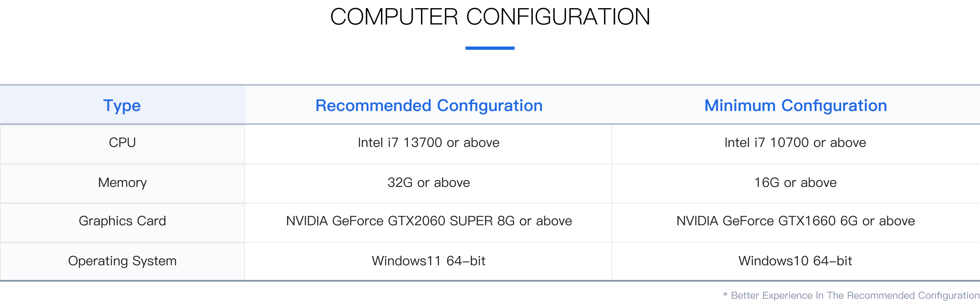
Task: Select the Windows10 64-bit cell
Action: coord(795,261)
